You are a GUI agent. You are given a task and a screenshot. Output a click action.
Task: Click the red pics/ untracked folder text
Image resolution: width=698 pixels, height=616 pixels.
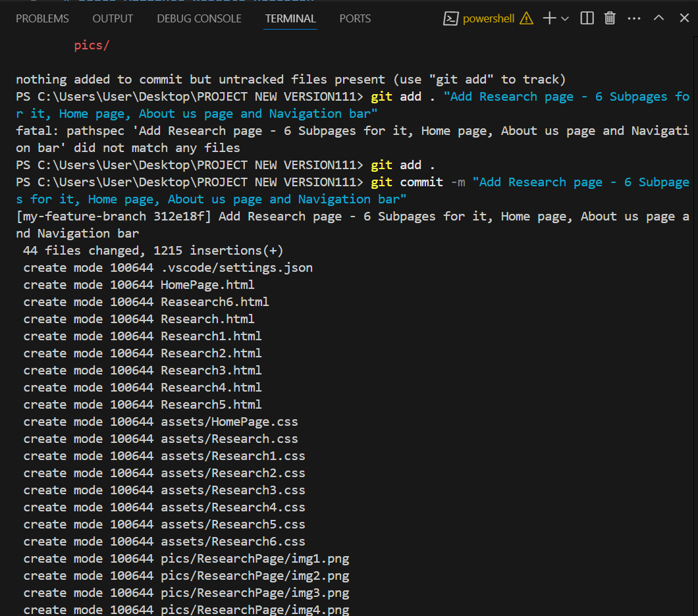click(92, 45)
